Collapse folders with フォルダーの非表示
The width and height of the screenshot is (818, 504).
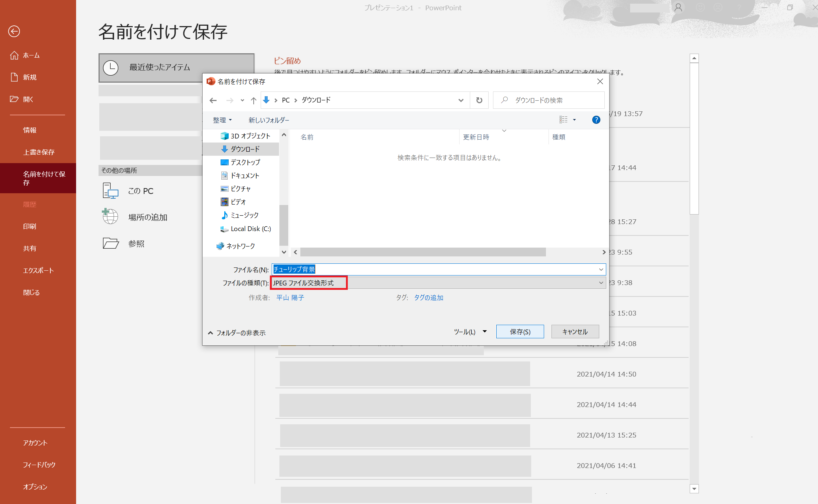237,333
